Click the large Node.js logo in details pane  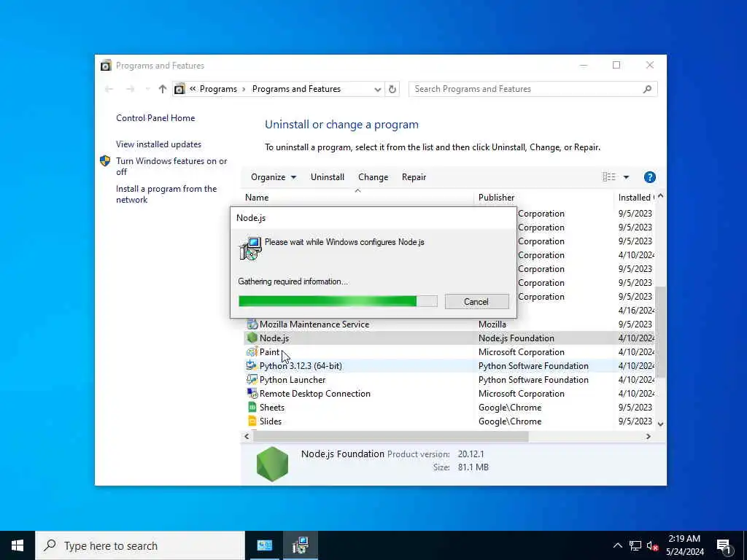click(273, 464)
